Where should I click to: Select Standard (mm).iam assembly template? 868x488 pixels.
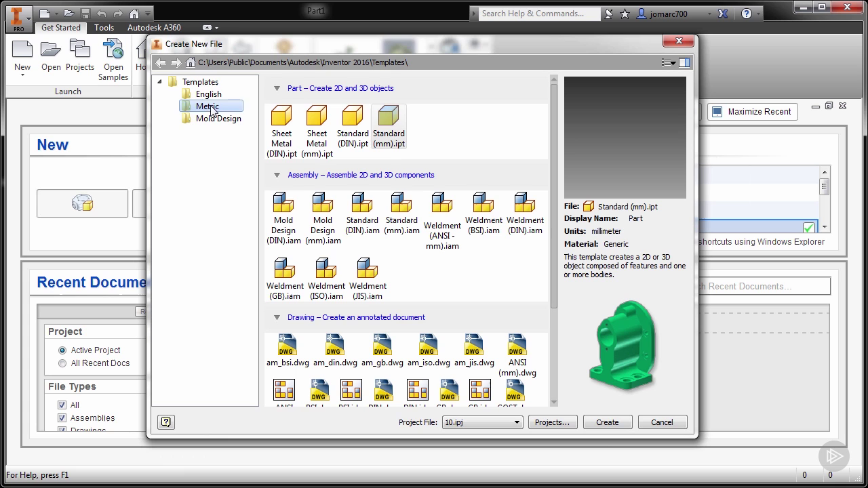tap(401, 213)
